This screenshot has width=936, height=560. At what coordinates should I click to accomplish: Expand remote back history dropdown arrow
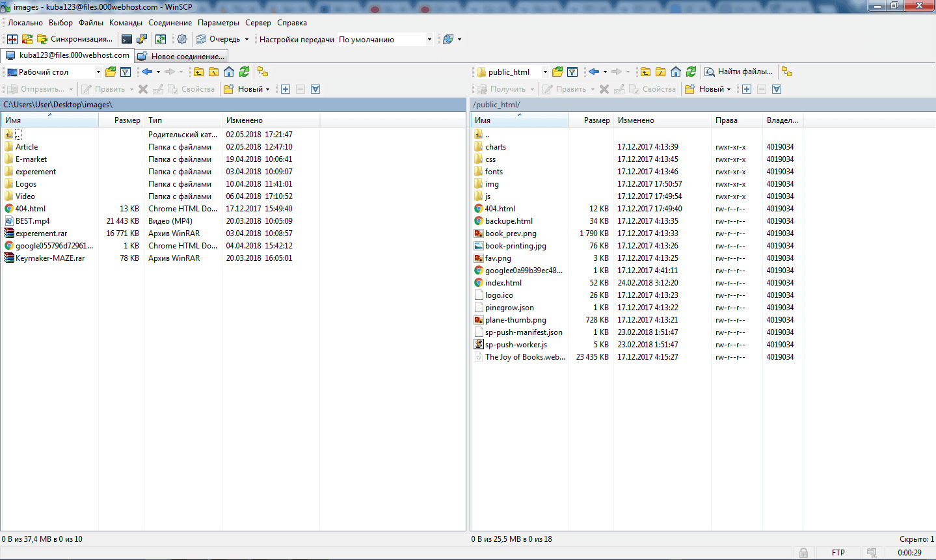[x=605, y=72]
